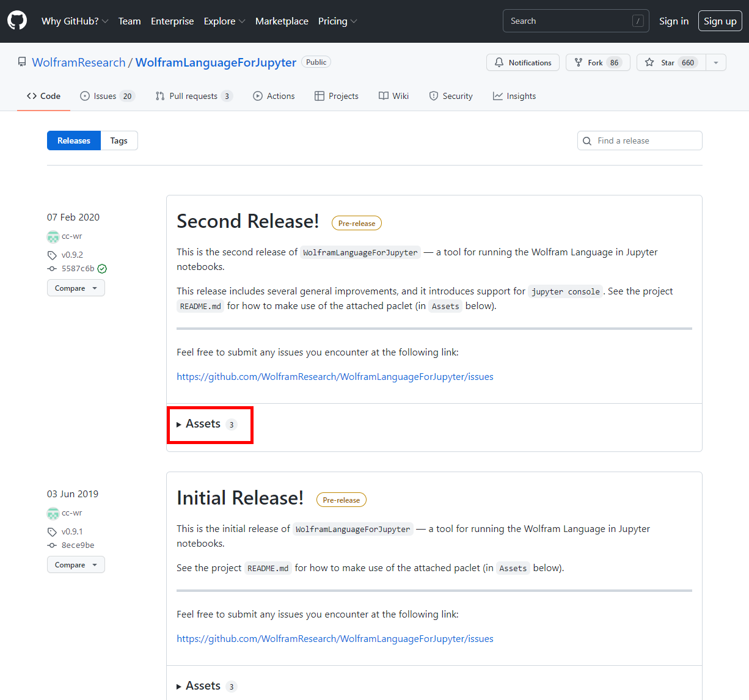Switch to the Code tab
749x700 pixels.
coord(43,96)
